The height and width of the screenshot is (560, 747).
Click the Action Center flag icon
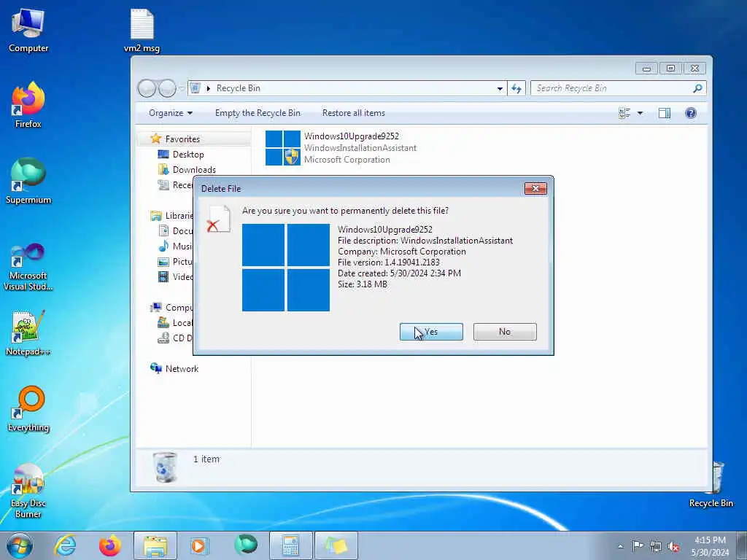pos(638,545)
